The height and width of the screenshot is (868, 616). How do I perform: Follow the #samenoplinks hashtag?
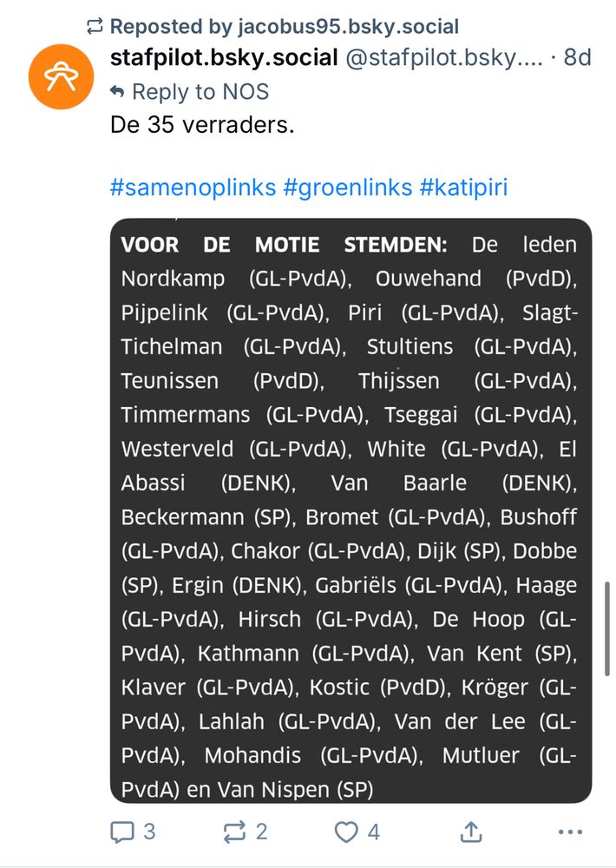pyautogui.click(x=193, y=187)
